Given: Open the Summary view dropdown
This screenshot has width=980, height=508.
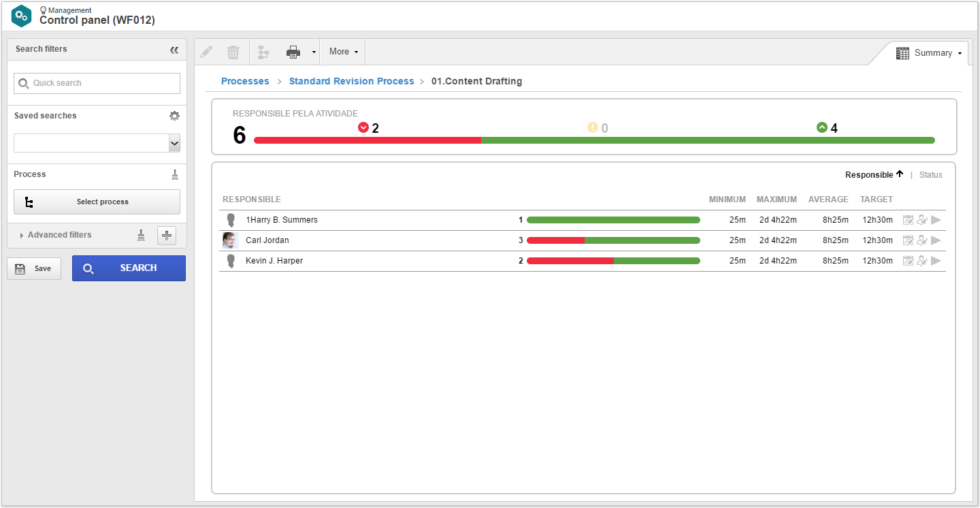Looking at the screenshot, I should pos(928,53).
